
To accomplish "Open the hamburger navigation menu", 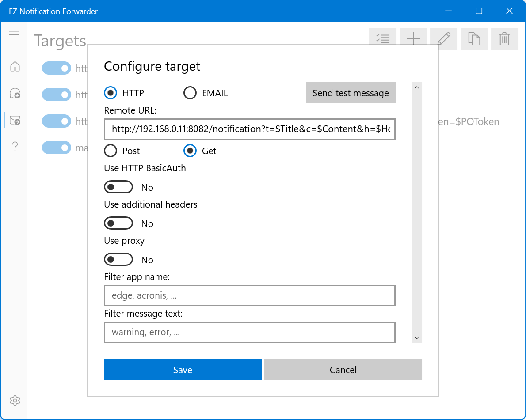I will coord(14,34).
